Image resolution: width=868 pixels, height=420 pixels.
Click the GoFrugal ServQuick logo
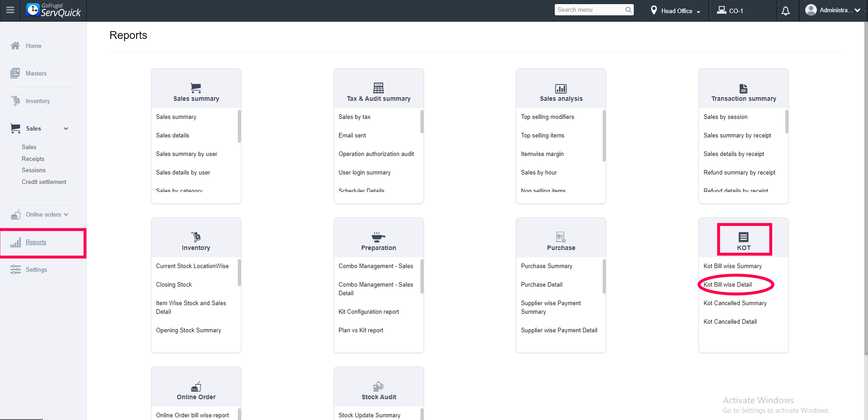(x=53, y=10)
